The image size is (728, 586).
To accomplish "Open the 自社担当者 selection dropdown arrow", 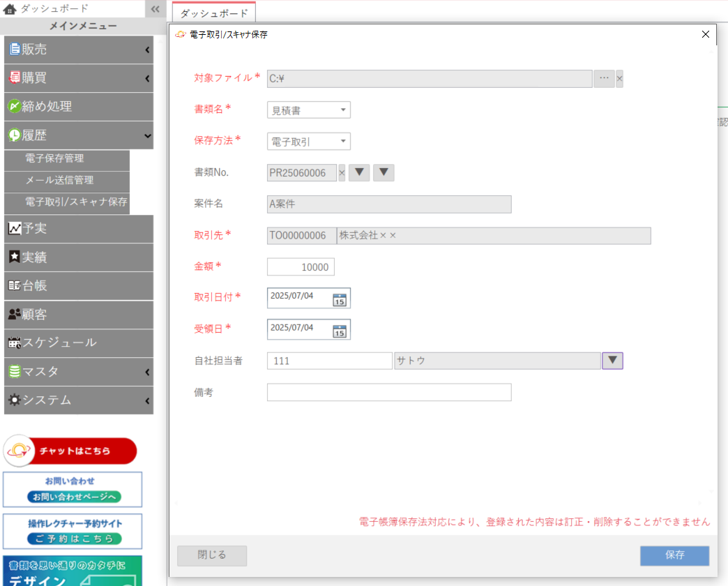I will pyautogui.click(x=612, y=361).
